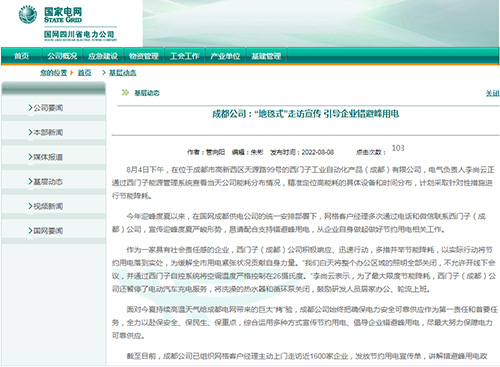The image size is (500, 367).
Task: Click the 关闭 link at top right
Action: click(492, 93)
